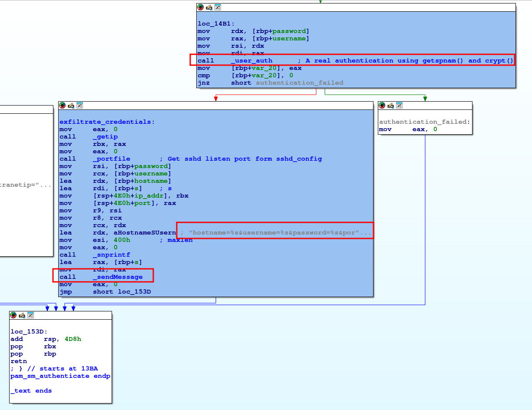Click the 'mov rbx, rax' instruction

pos(93,144)
